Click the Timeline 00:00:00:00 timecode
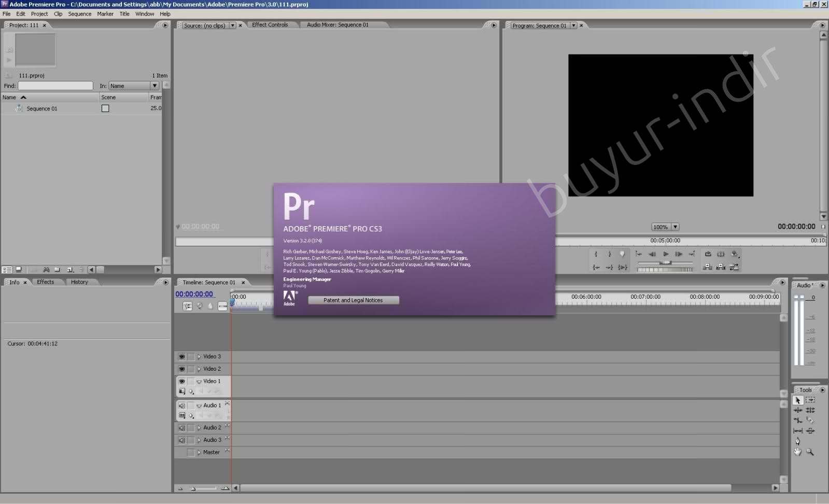Image resolution: width=829 pixels, height=504 pixels. click(x=194, y=294)
